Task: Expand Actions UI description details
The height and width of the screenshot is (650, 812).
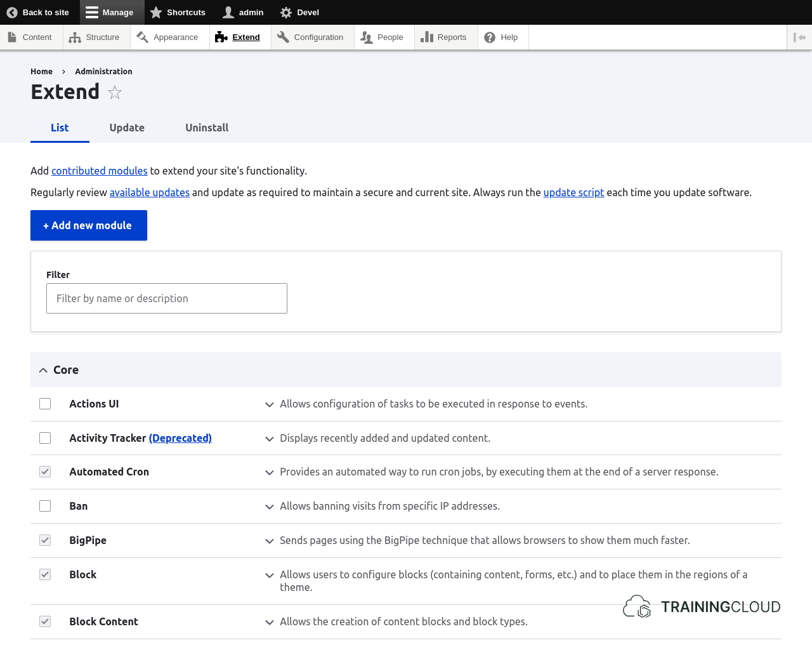Action: point(270,404)
